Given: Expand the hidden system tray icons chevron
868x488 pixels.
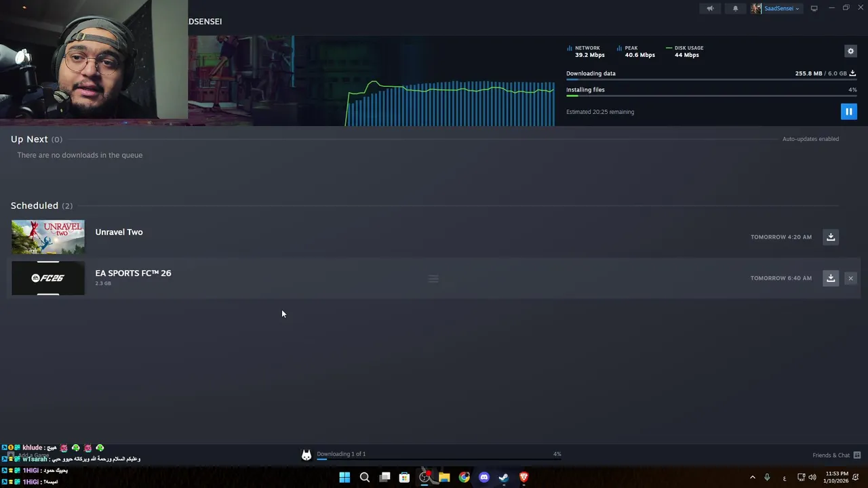Looking at the screenshot, I should [752, 477].
